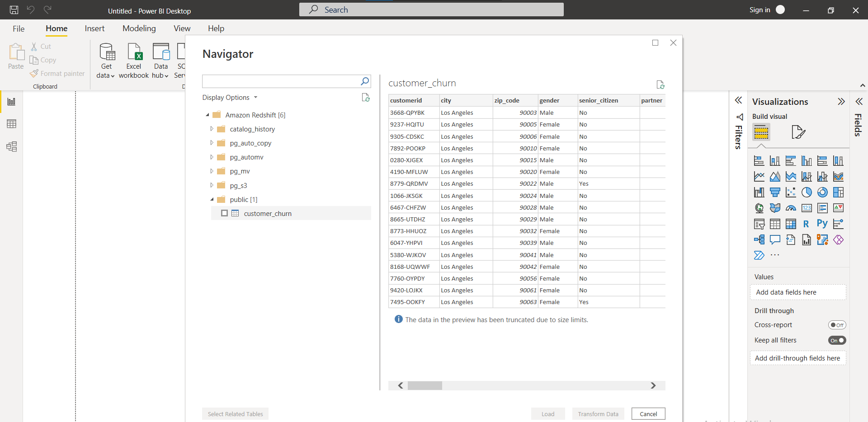This screenshot has height=422, width=868.
Task: Select the pie chart visual
Action: [x=807, y=192]
